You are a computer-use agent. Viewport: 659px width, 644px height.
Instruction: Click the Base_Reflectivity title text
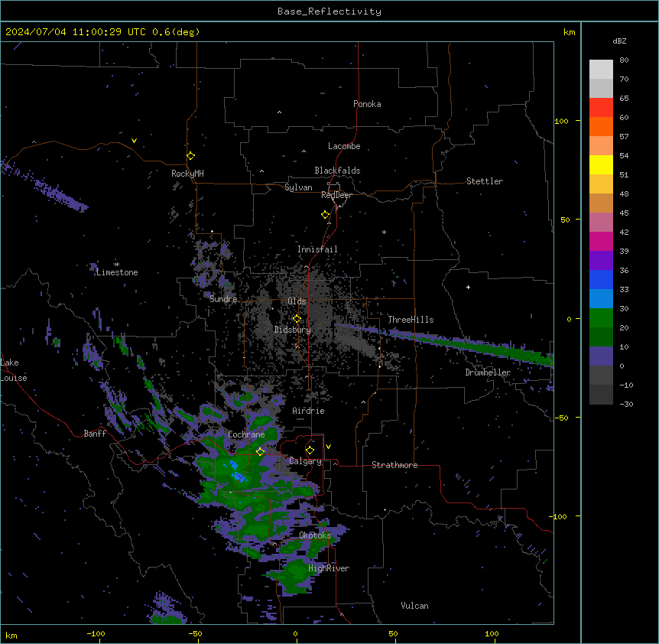[x=329, y=11]
